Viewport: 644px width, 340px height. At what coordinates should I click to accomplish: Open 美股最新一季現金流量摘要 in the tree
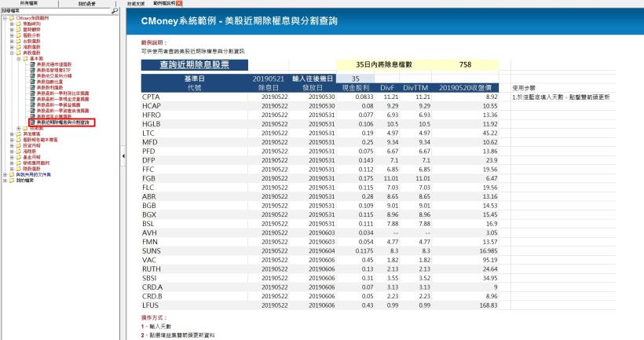click(63, 99)
